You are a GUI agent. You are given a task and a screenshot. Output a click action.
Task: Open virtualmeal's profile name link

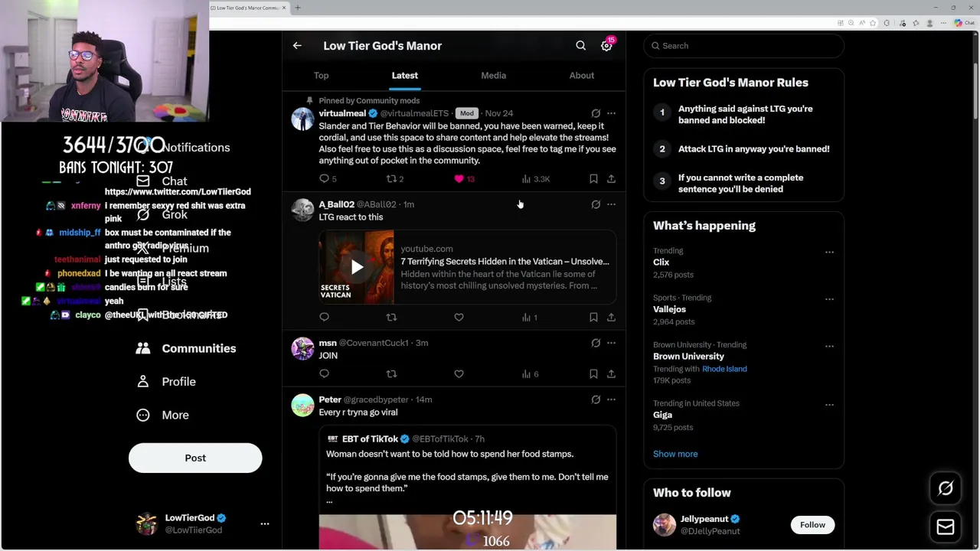342,113
